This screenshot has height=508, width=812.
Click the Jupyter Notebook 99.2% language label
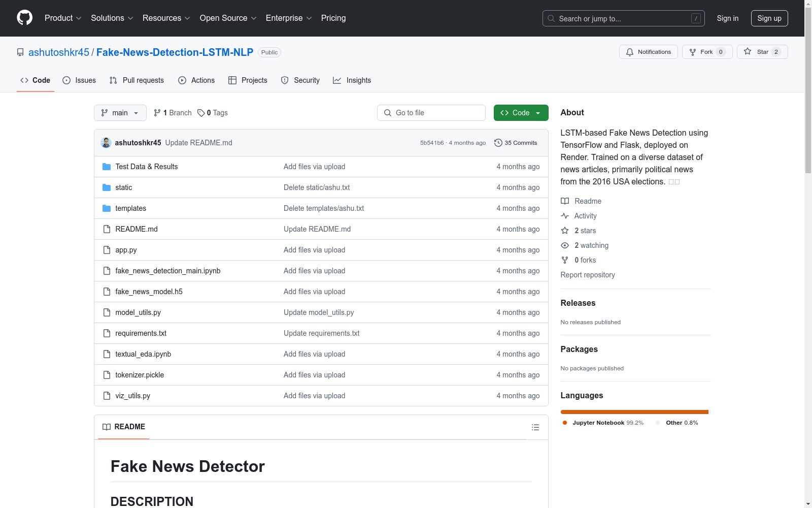(603, 423)
